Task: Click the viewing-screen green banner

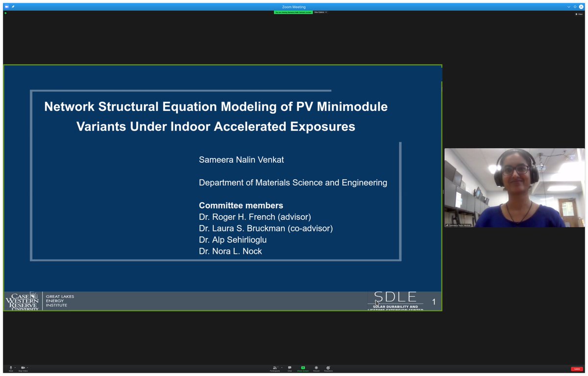Action: [x=293, y=12]
